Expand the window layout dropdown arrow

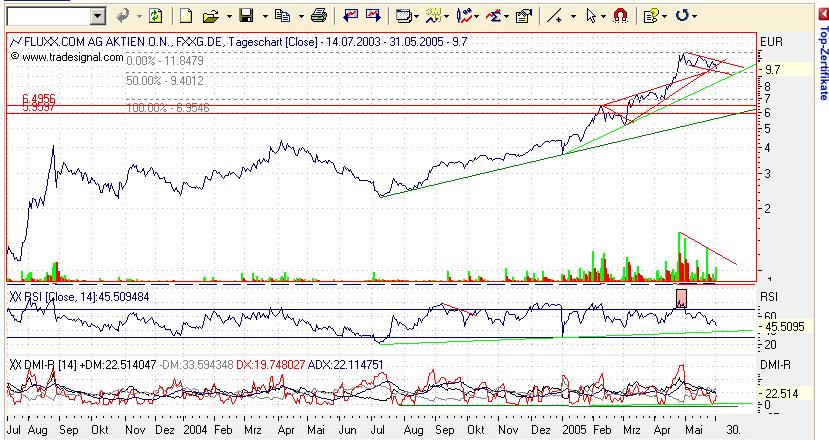(417, 17)
